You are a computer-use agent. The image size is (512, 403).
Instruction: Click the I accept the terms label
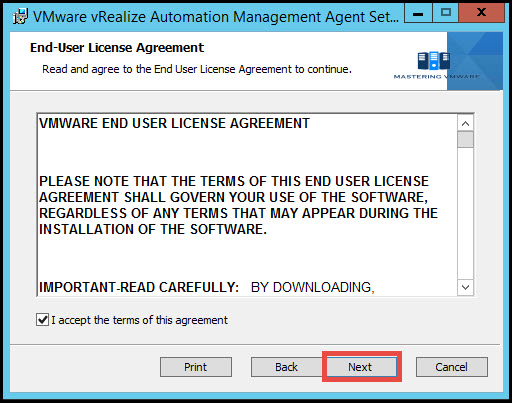[139, 320]
